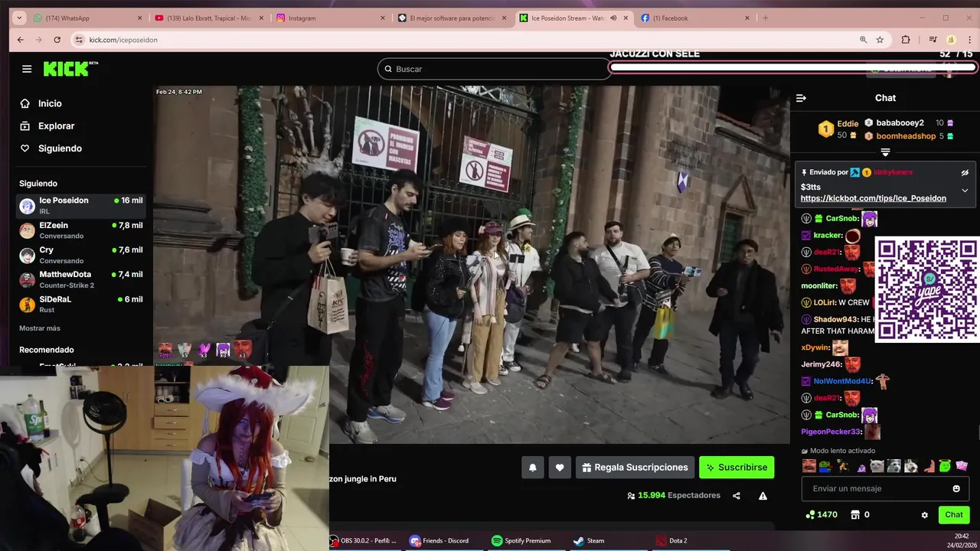Select the green halo blob emote
The width and height of the screenshot is (980, 551).
[x=945, y=466]
